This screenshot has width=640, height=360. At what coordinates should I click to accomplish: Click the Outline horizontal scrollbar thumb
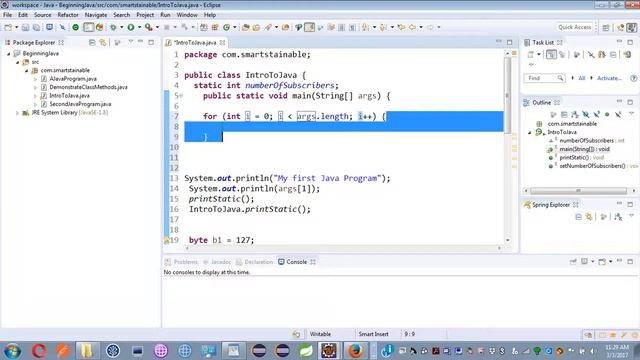[x=578, y=191]
